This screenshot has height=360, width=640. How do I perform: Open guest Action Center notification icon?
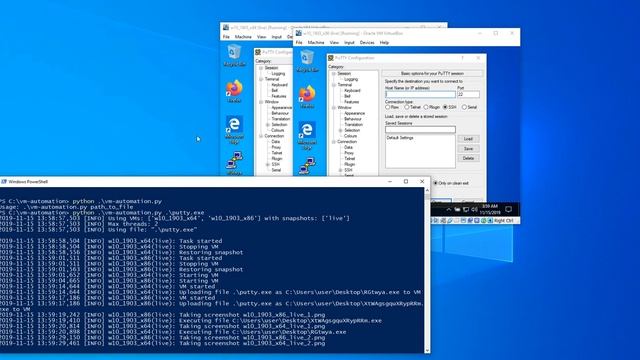(509, 209)
